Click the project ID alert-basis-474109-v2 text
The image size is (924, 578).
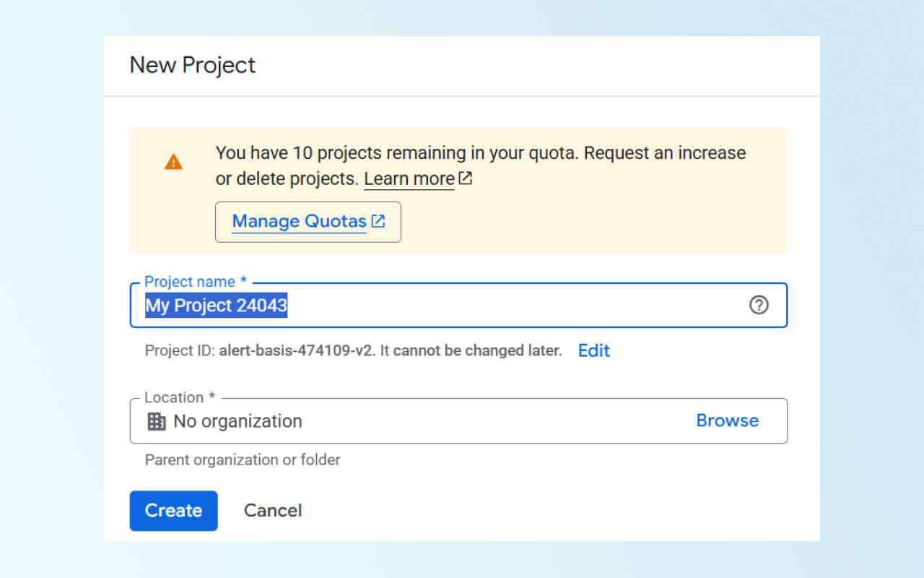click(296, 351)
